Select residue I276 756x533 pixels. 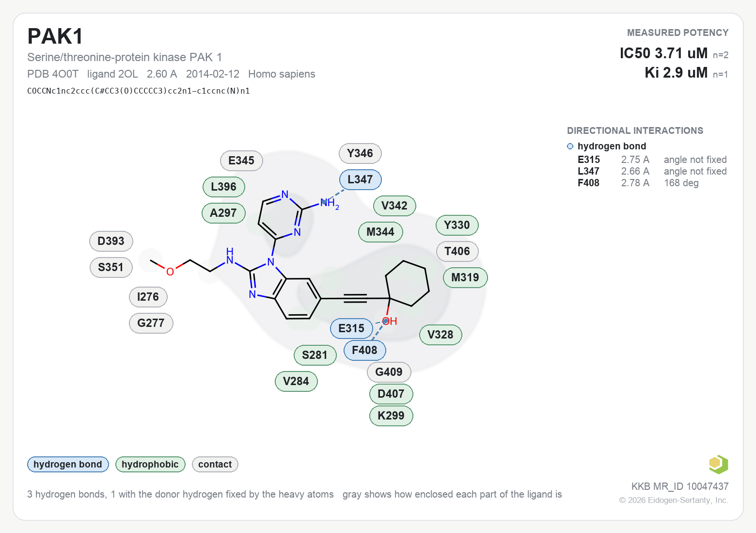point(148,297)
